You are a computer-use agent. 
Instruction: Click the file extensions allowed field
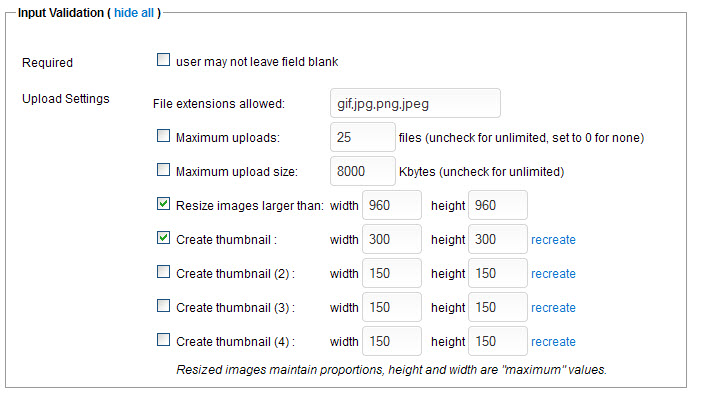(414, 103)
